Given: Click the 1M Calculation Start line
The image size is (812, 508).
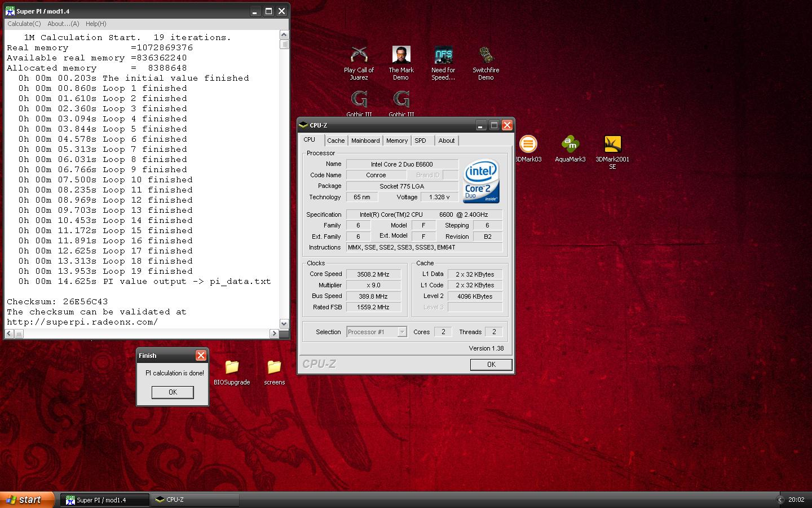Looking at the screenshot, I should point(127,37).
